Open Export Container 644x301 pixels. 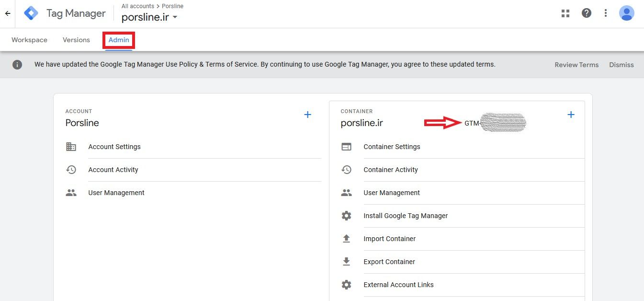389,262
